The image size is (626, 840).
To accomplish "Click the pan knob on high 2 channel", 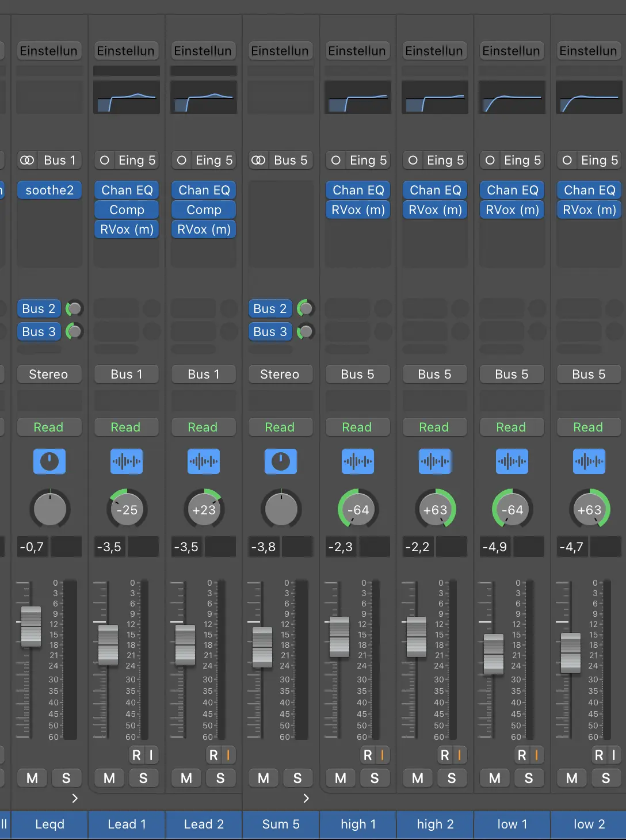I will point(435,509).
